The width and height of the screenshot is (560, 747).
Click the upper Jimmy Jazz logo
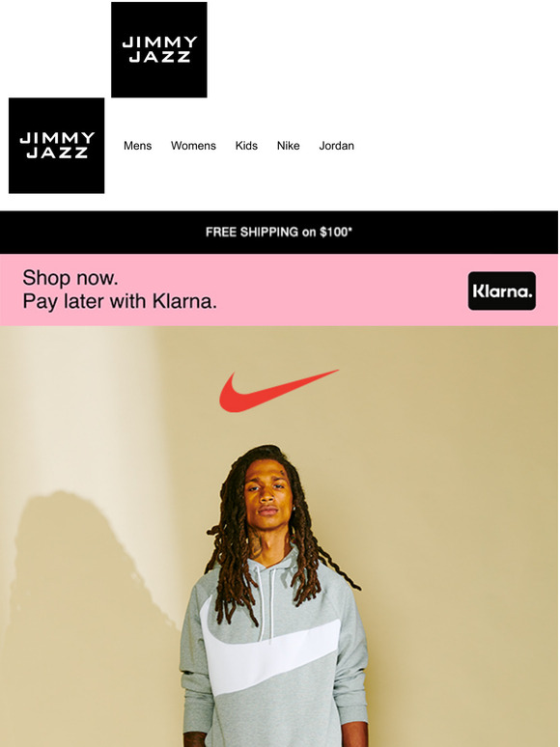(158, 49)
